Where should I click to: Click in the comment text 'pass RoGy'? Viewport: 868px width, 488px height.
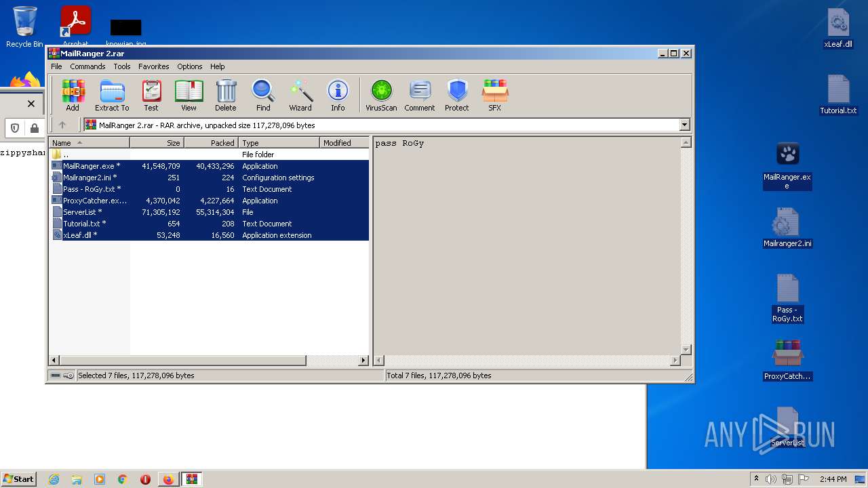pyautogui.click(x=399, y=143)
